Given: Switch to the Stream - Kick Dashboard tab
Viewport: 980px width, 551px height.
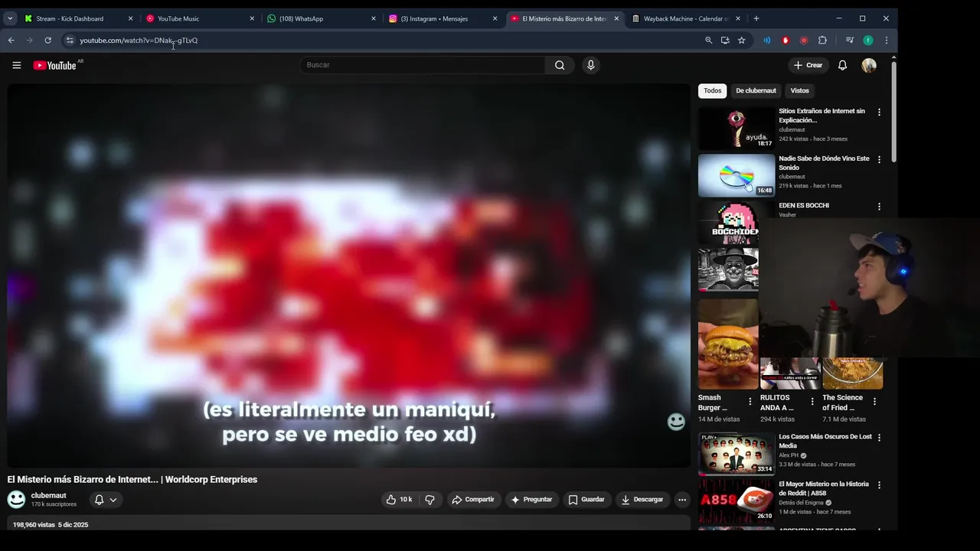Looking at the screenshot, I should [78, 18].
